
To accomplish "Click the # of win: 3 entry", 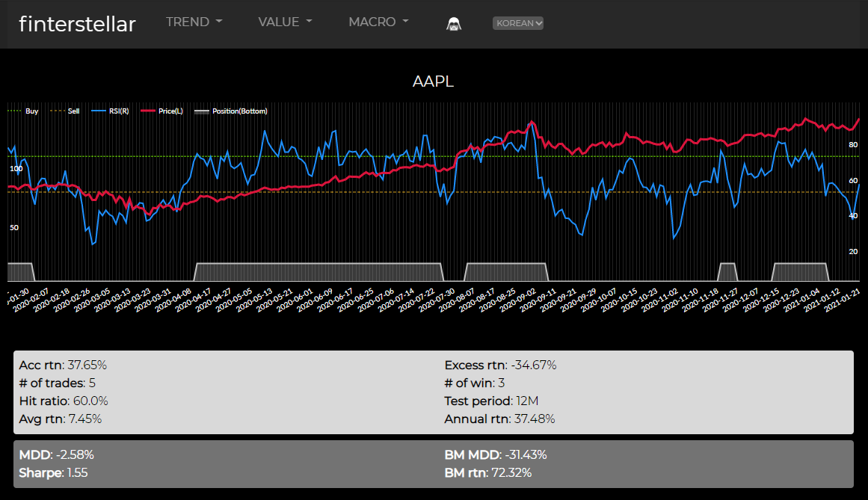I will [475, 383].
